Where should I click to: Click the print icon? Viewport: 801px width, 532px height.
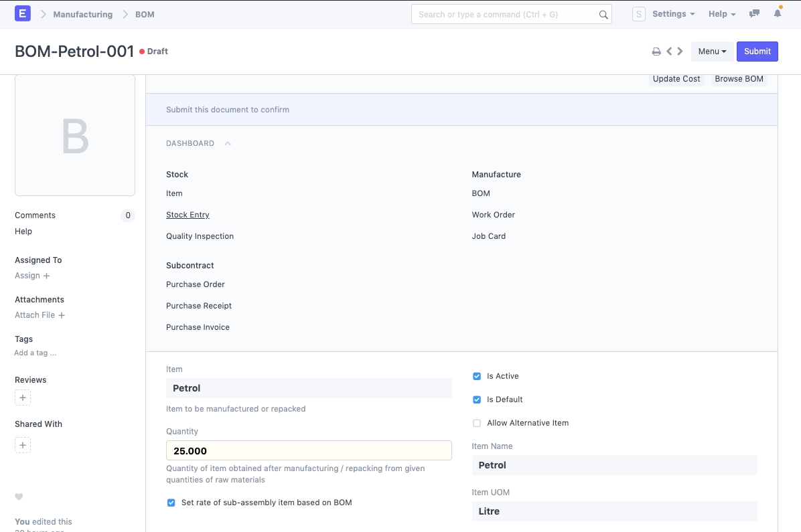656,52
